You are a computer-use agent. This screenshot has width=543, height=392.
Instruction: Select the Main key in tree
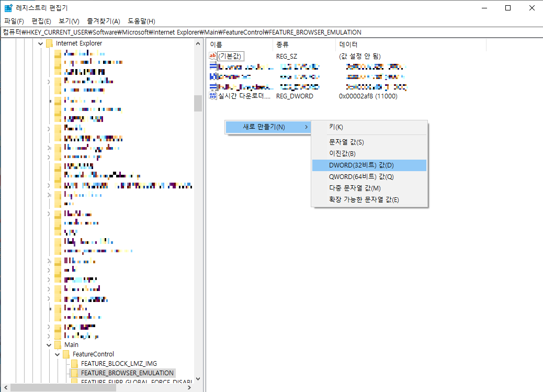coord(71,345)
